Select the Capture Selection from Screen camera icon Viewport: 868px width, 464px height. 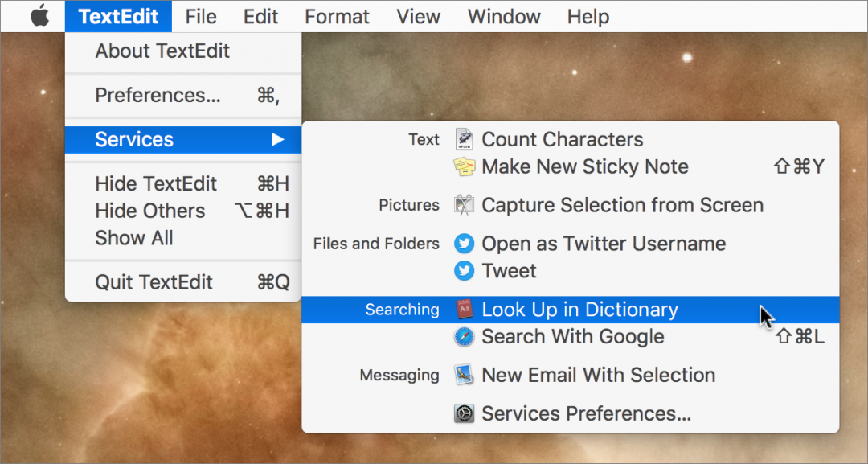pos(463,204)
